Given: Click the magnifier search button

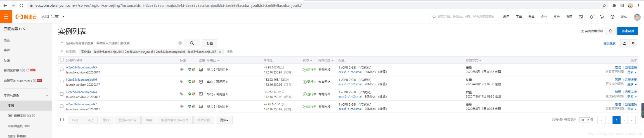Looking at the screenshot, I should pos(192,43).
